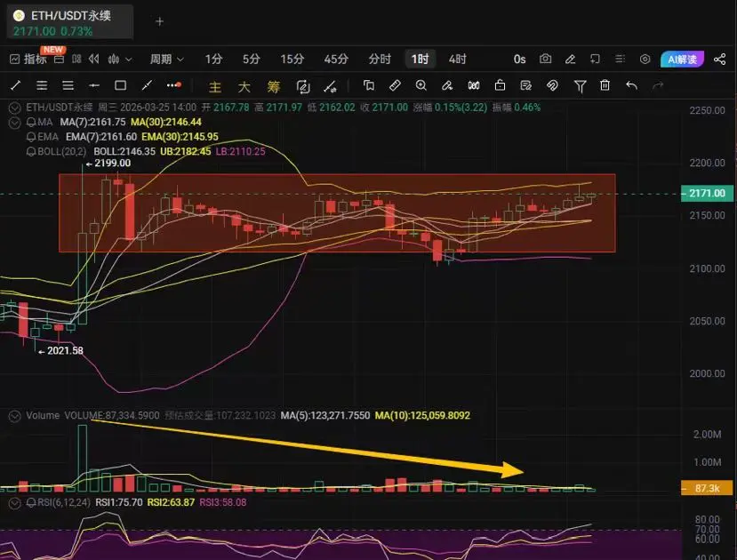737x560 pixels.
Task: Click the add-note square icon
Action: click(x=595, y=59)
